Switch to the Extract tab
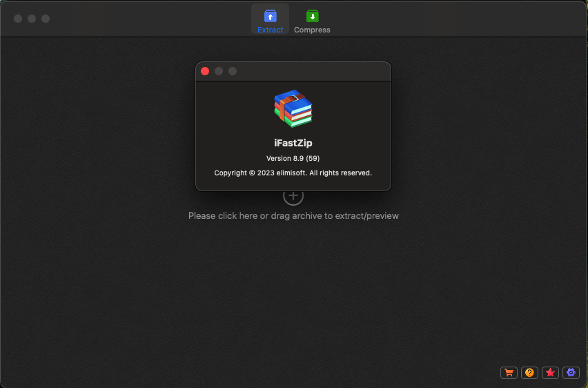 270,19
